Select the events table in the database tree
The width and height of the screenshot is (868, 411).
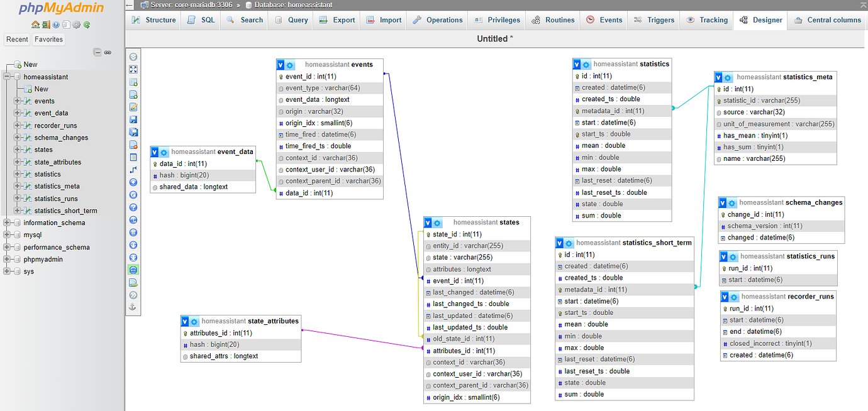pyautogui.click(x=44, y=101)
